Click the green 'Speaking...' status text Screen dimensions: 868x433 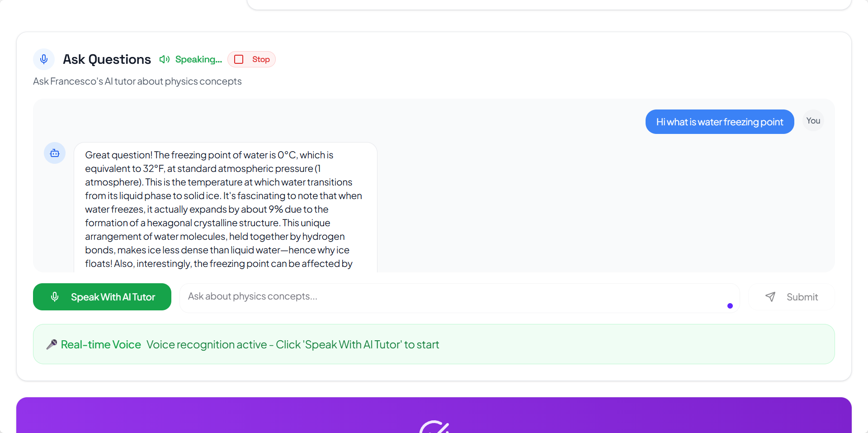(198, 59)
